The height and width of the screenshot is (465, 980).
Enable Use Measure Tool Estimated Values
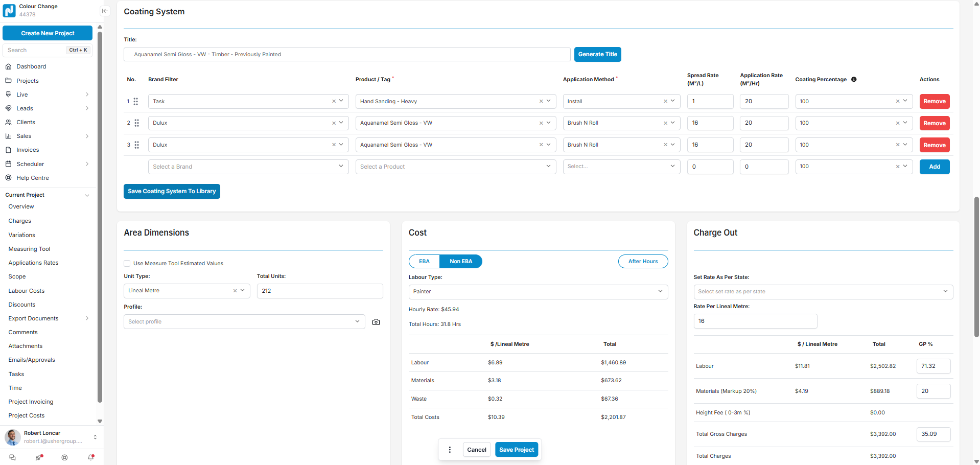[x=127, y=264]
